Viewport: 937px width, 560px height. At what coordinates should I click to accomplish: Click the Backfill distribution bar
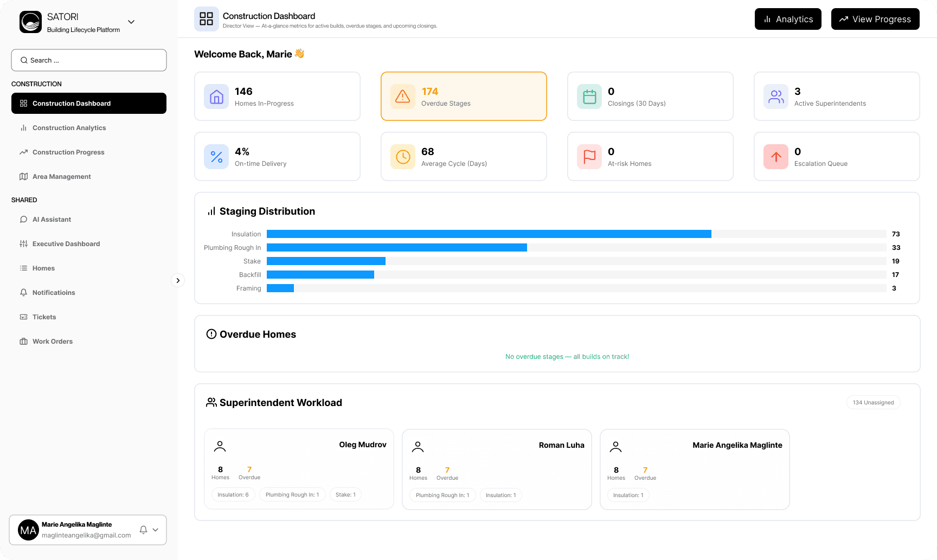pyautogui.click(x=320, y=275)
